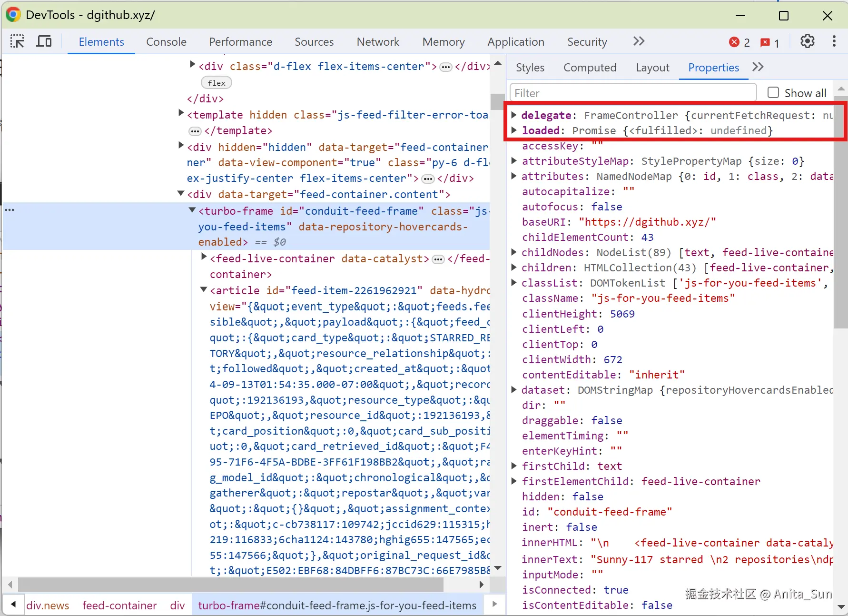Show more DevTools panels with double chevron
The height and width of the screenshot is (616, 848).
coord(639,41)
